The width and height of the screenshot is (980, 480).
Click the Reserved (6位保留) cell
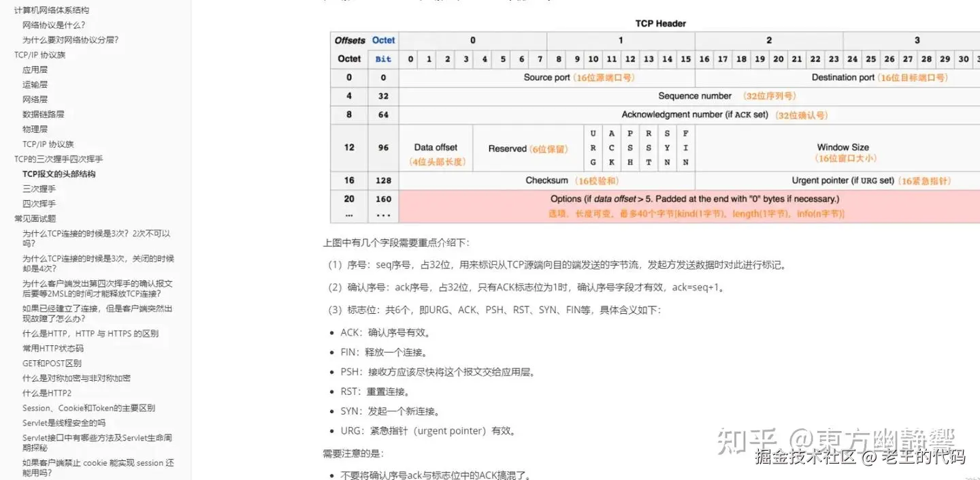click(x=528, y=148)
